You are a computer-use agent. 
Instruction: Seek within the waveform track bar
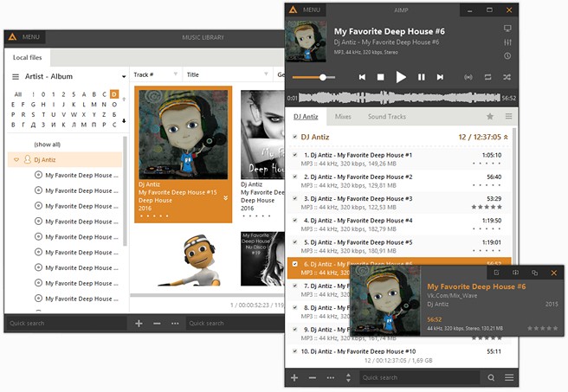[x=399, y=98]
